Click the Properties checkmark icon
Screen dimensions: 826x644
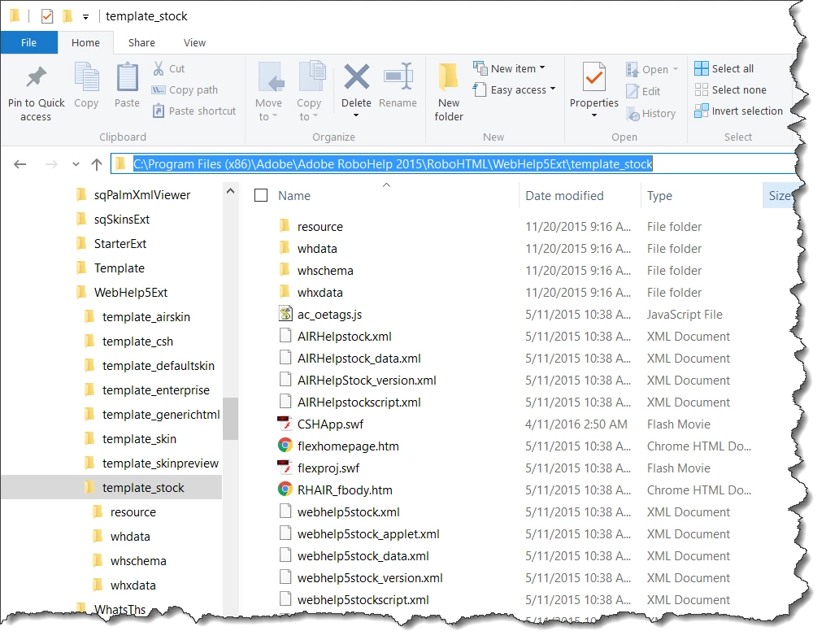click(x=593, y=77)
